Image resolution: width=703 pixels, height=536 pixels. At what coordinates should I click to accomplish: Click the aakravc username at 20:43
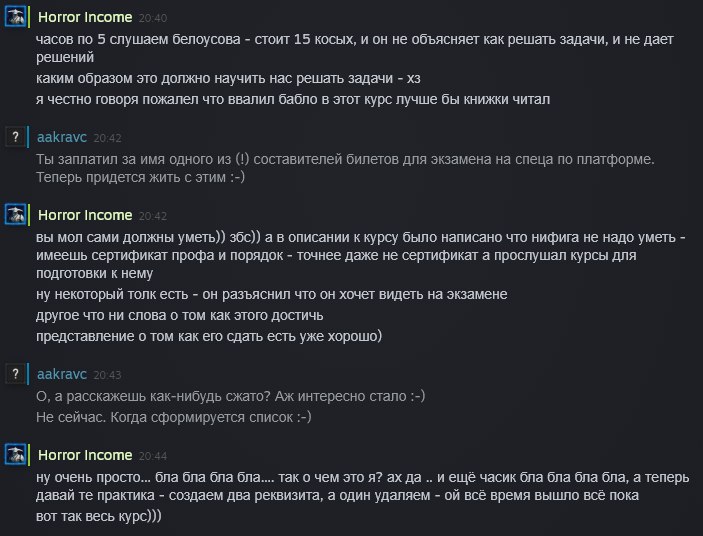(x=62, y=374)
